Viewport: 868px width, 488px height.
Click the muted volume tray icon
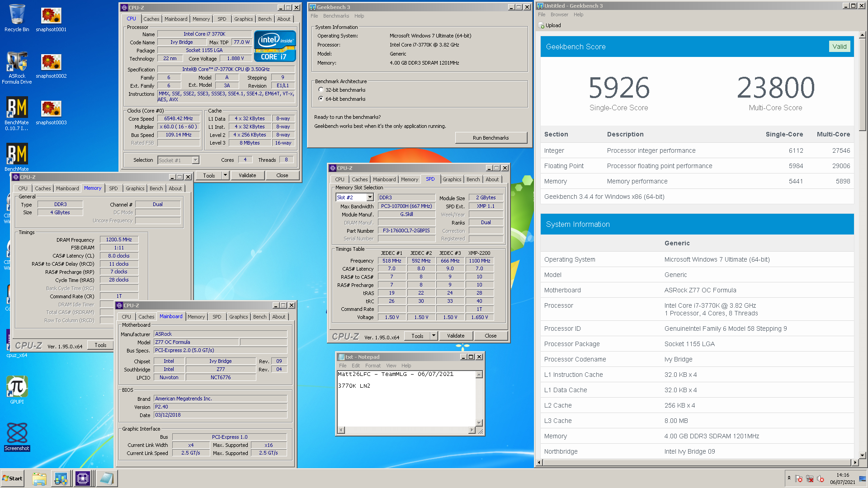[x=821, y=479]
